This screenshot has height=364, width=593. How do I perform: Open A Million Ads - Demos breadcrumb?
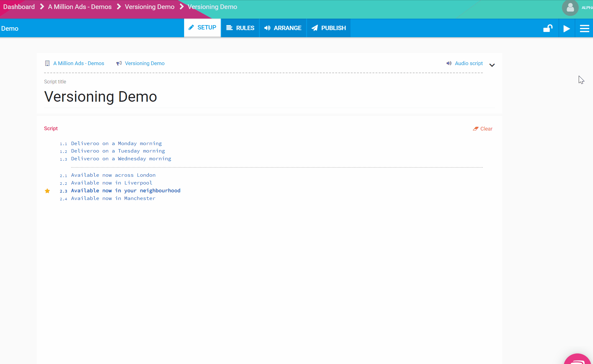[80, 7]
